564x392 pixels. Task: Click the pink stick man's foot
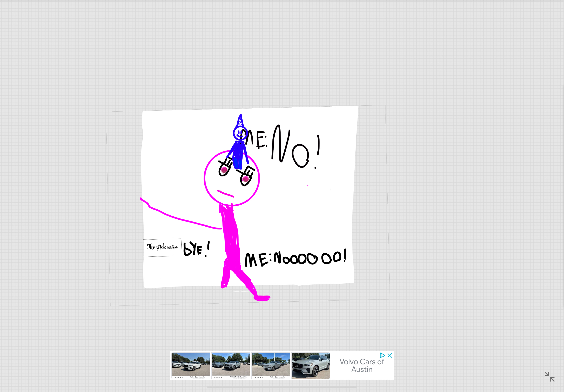(262, 298)
